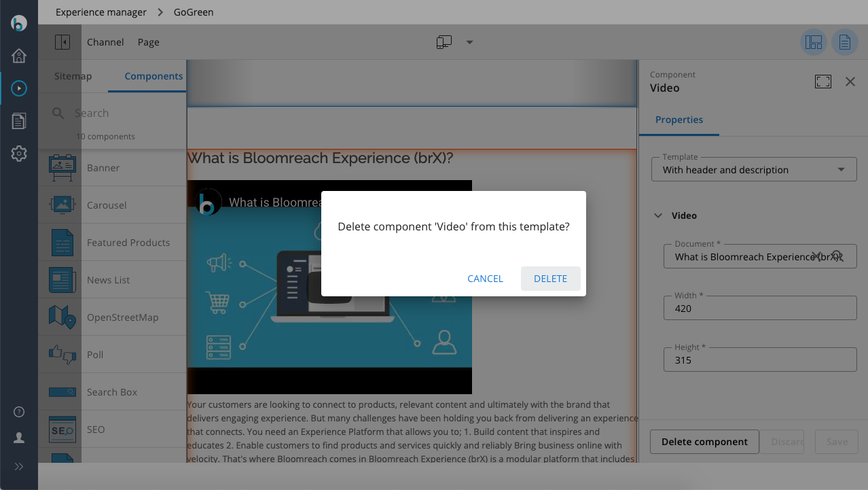
Task: Select the Carousel component icon
Action: (62, 205)
